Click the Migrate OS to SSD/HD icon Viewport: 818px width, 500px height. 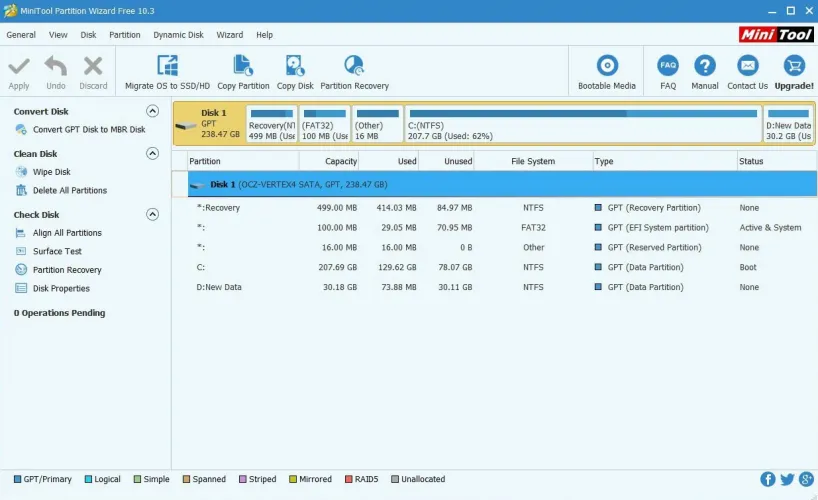coord(167,67)
